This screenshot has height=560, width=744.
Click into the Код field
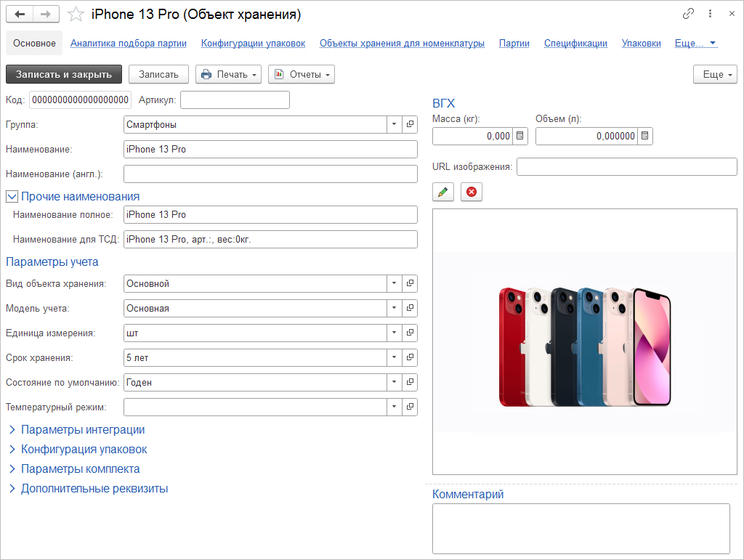[x=80, y=100]
